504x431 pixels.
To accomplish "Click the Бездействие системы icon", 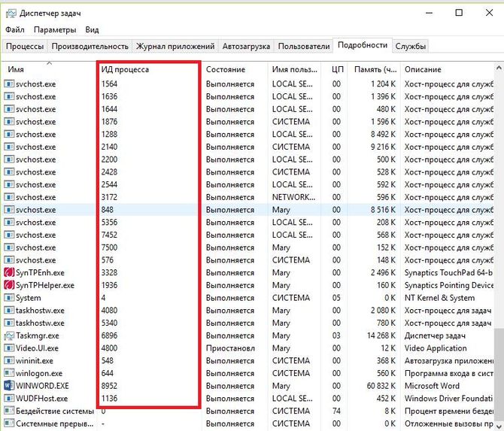I will [9, 411].
